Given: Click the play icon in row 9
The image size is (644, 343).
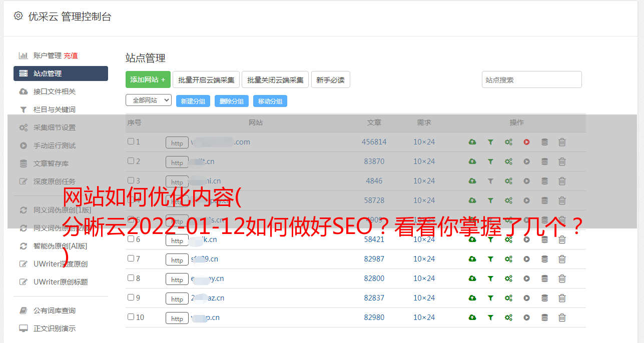Looking at the screenshot, I should coord(526,298).
